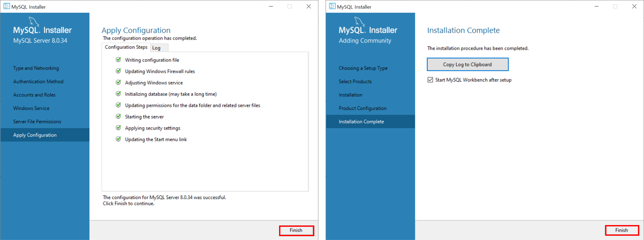Click checkmark icon beside Applying security settings

coord(119,128)
